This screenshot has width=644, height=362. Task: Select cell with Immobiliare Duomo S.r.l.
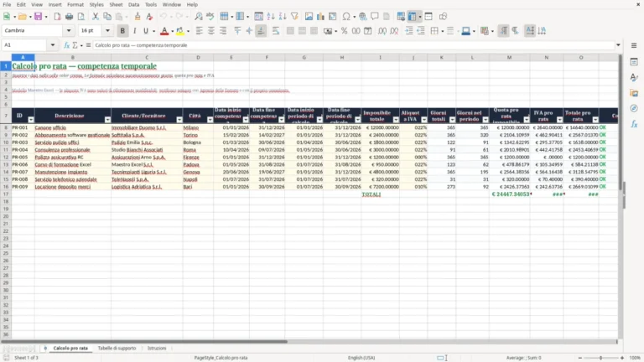click(146, 127)
